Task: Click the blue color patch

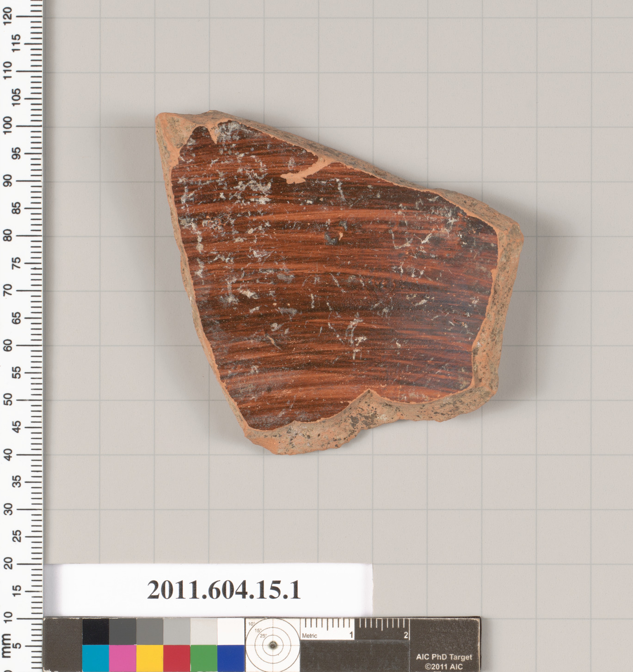Action: pos(231,659)
